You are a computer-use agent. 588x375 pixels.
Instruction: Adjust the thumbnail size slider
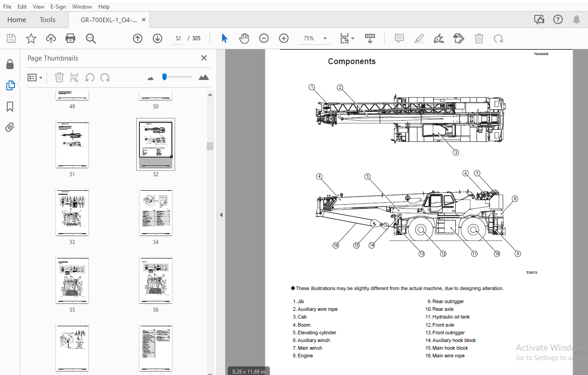pos(164,77)
